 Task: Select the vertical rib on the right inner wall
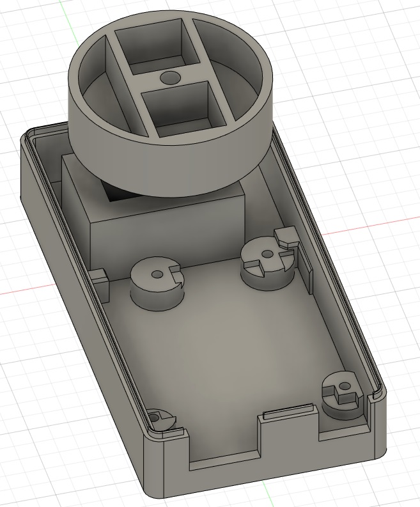coord(305,270)
